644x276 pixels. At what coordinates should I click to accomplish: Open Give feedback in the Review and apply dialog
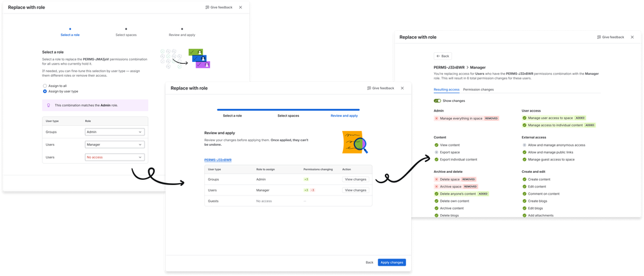tap(380, 88)
